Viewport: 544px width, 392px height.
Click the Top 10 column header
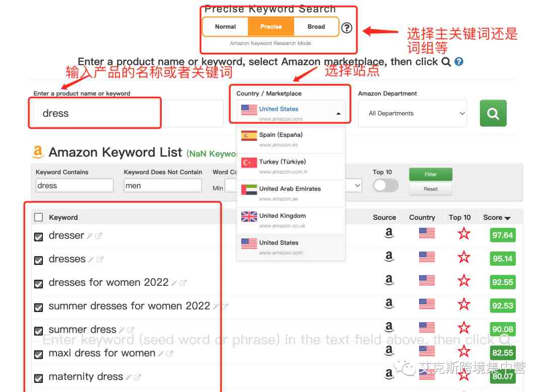point(459,217)
